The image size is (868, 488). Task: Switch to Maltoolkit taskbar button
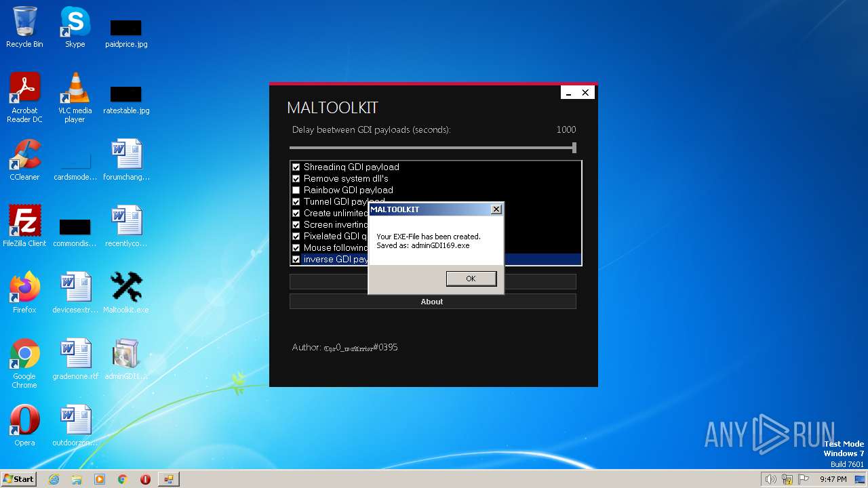point(168,479)
